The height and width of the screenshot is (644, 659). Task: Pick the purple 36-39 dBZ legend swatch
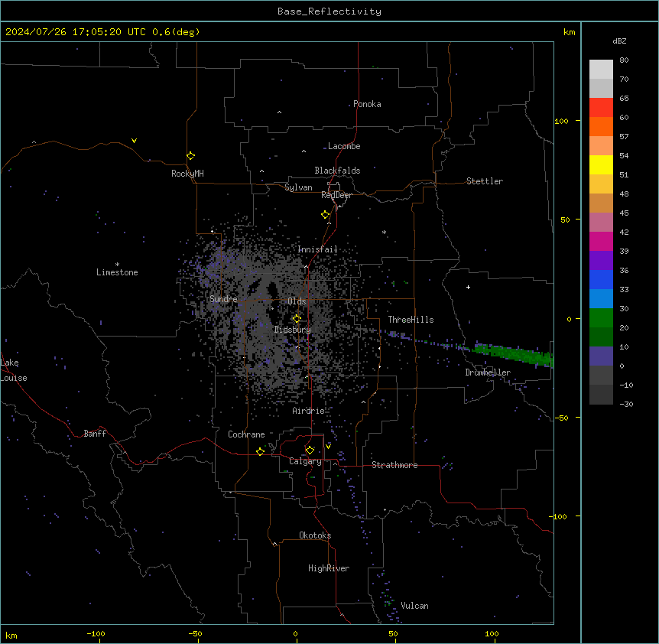(601, 261)
